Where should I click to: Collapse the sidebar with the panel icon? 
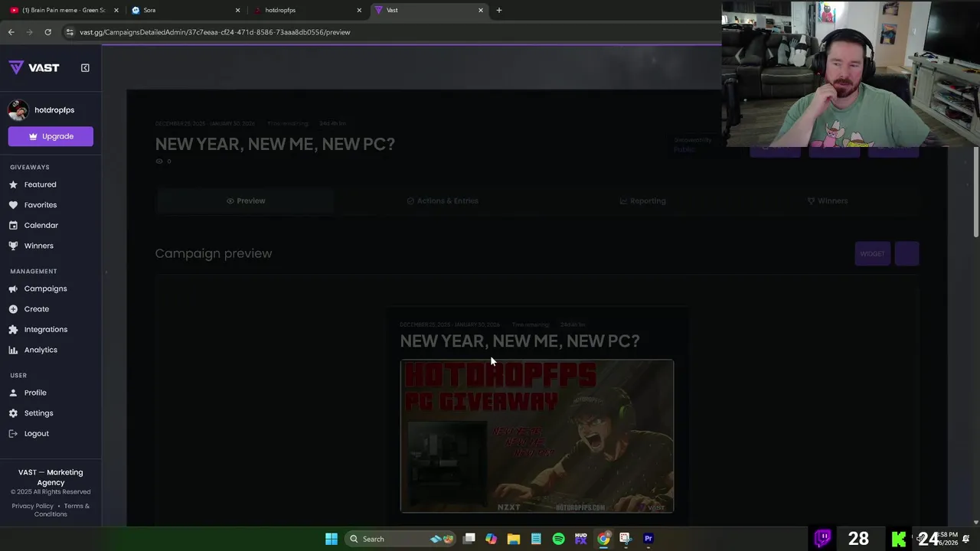tap(85, 67)
